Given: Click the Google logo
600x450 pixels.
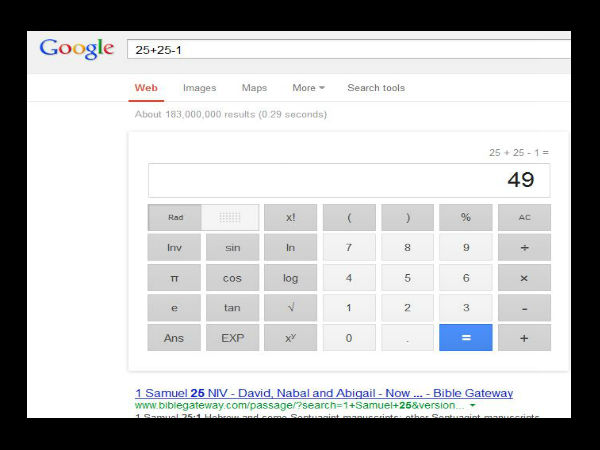Looking at the screenshot, I should coord(77,49).
